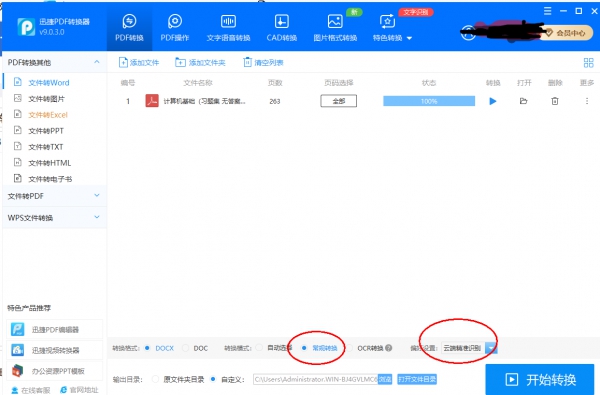This screenshot has width=600, height=395.
Task: Expand the 文件转PDF section
Action: click(x=54, y=196)
